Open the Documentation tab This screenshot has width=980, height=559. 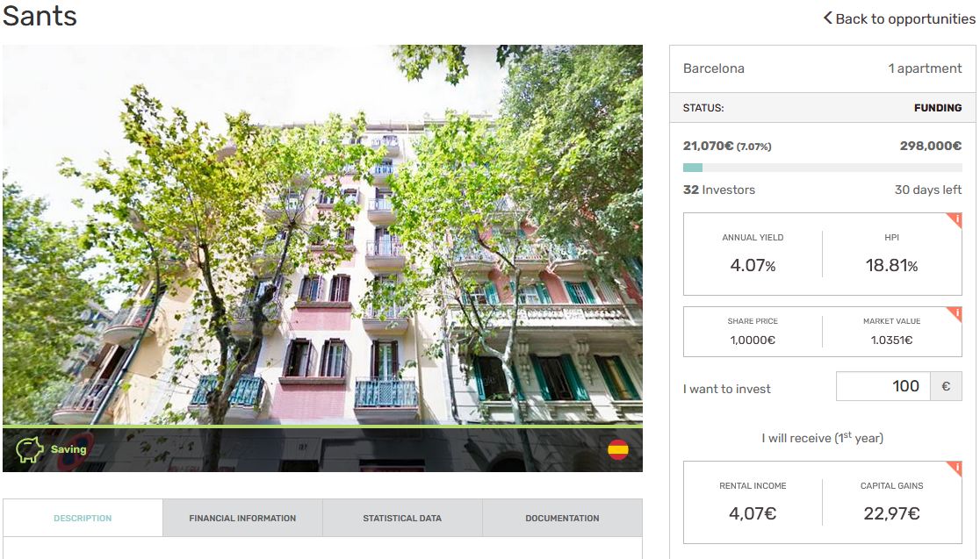pyautogui.click(x=563, y=518)
